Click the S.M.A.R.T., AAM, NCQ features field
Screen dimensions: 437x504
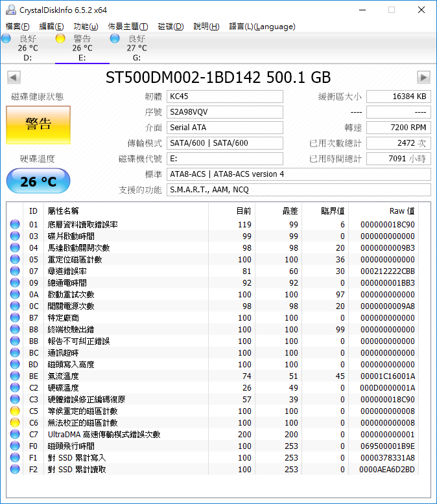click(299, 190)
